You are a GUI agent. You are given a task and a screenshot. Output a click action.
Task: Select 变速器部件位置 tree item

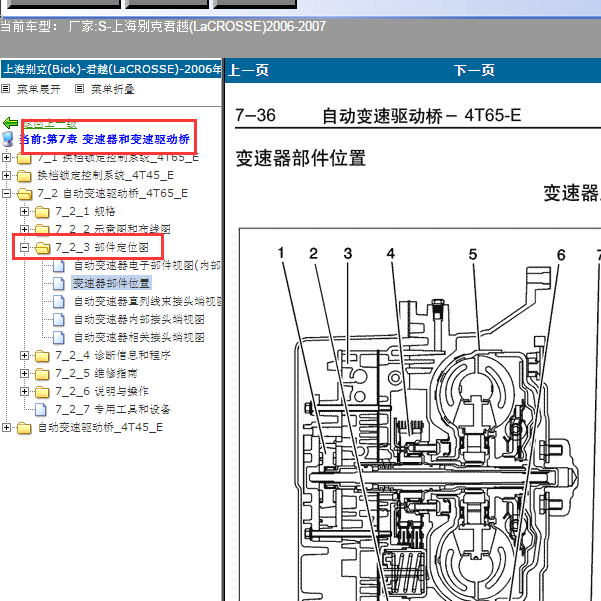(111, 283)
